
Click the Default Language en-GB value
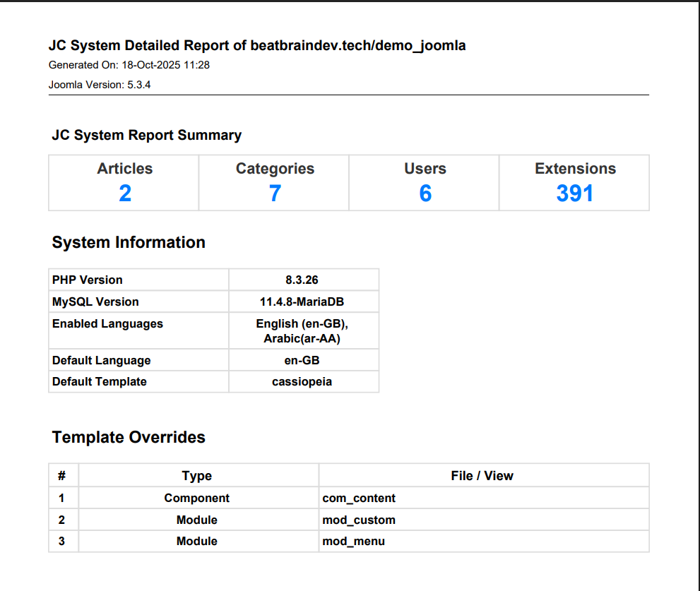(x=302, y=360)
